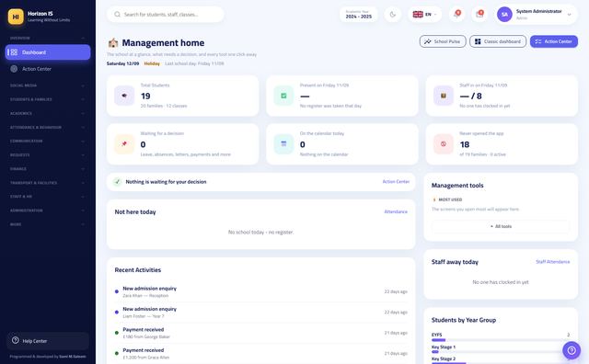
Task: Open the Academic Year 2024 - 2025 selector
Action: coord(359,15)
